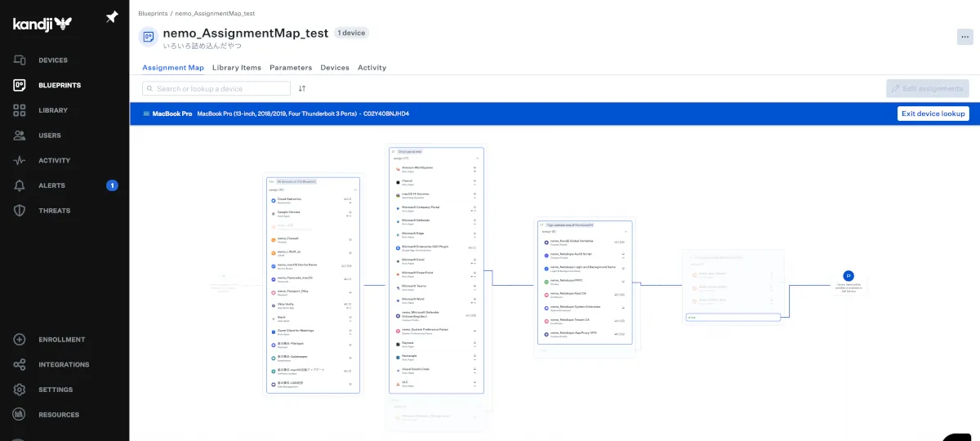Click the pin icon beside the Kandji logo

[112, 18]
